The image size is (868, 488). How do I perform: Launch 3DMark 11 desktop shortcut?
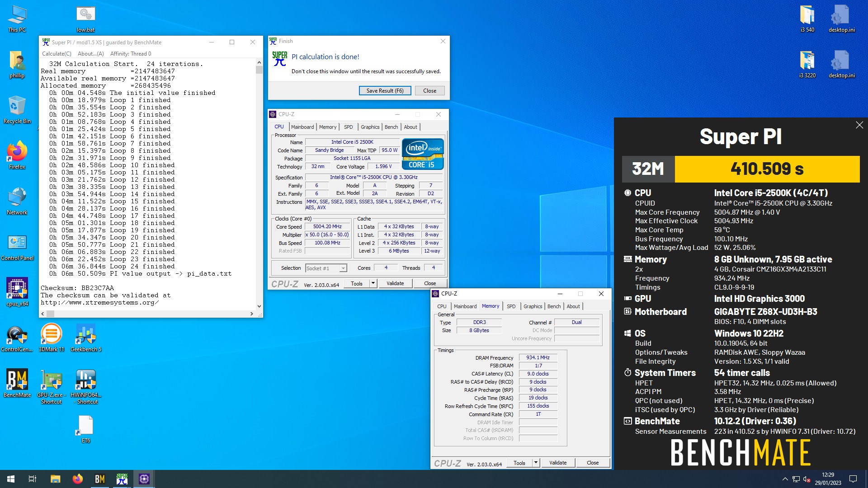coord(52,338)
